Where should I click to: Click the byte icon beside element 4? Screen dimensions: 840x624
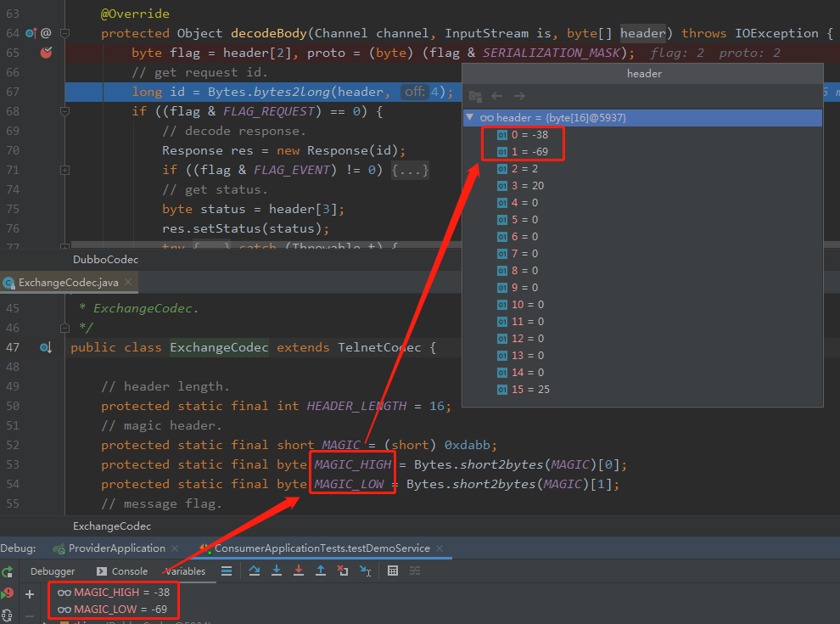click(502, 203)
